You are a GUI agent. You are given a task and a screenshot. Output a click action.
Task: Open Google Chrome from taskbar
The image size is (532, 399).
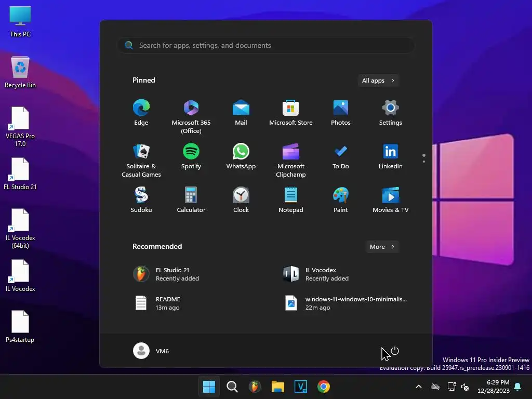[x=324, y=387]
